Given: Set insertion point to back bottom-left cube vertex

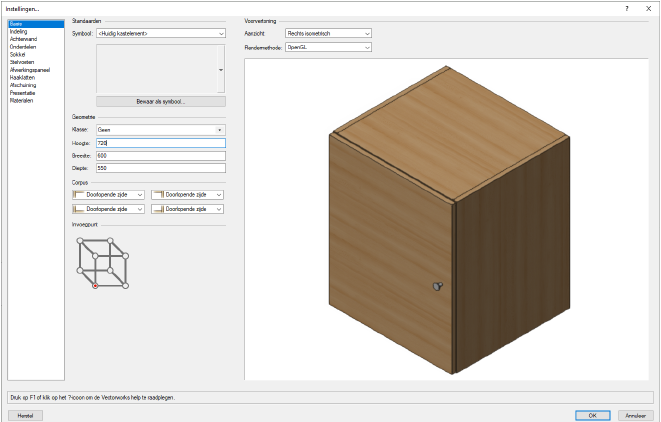Looking at the screenshot, I should pos(80,270).
